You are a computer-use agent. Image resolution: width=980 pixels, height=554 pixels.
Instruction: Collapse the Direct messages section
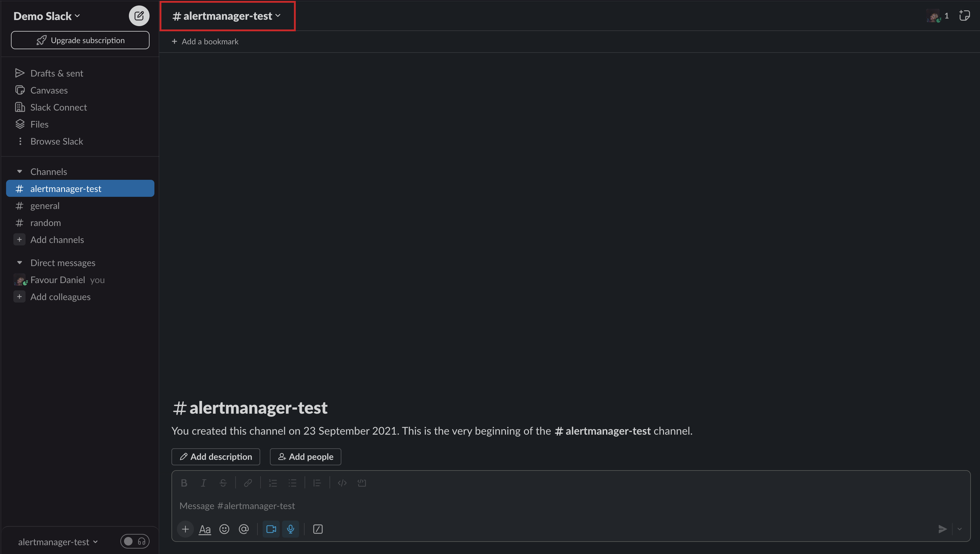(x=19, y=263)
